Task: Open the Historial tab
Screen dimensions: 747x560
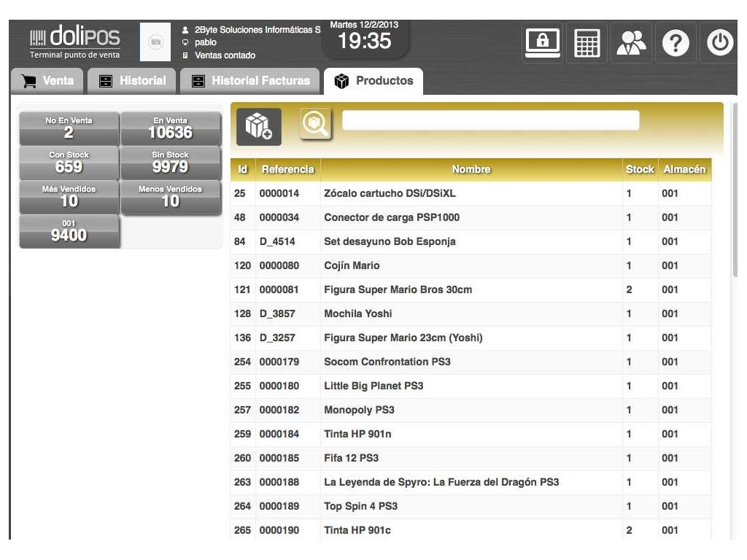Action: pos(132,81)
